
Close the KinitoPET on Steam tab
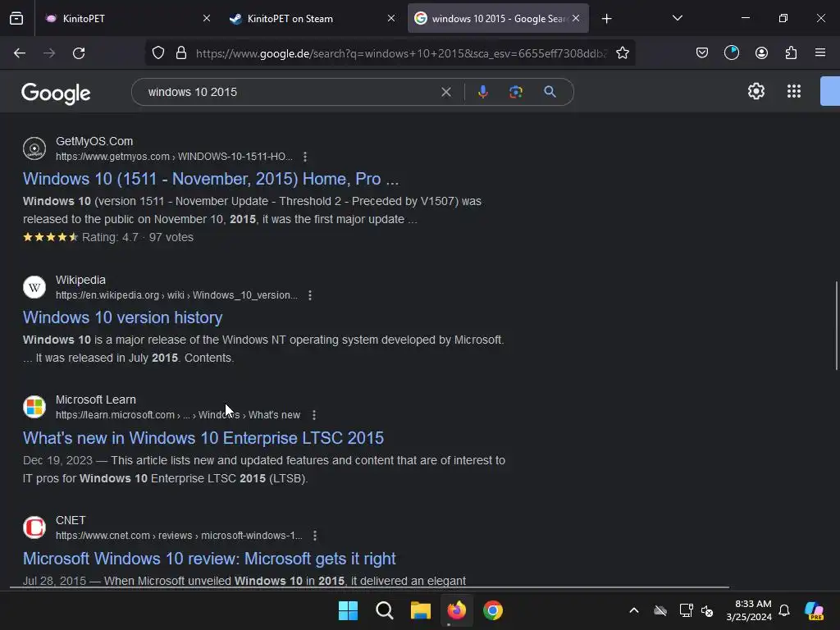[391, 18]
